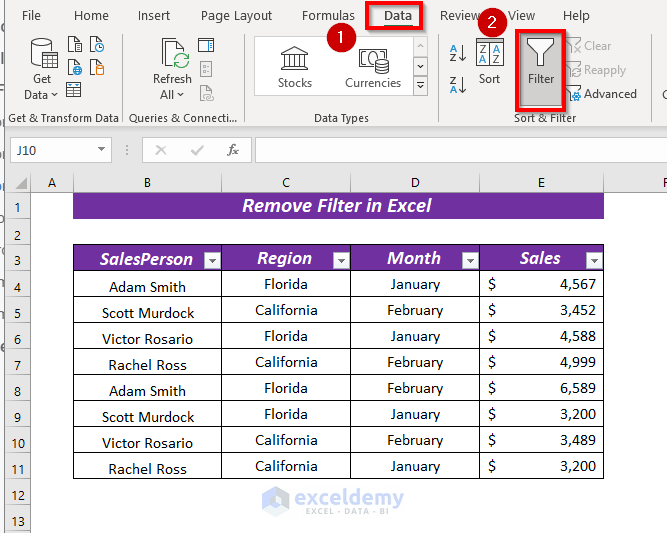Select column E header
This screenshot has width=667, height=533.
541,183
